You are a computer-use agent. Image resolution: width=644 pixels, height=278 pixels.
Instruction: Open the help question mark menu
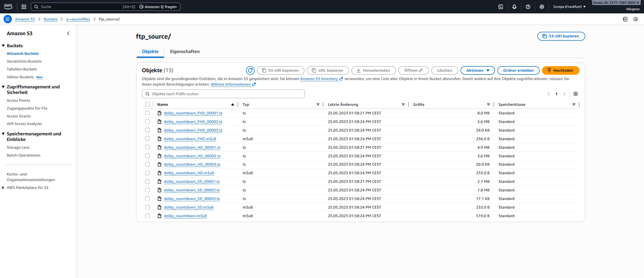[528, 7]
